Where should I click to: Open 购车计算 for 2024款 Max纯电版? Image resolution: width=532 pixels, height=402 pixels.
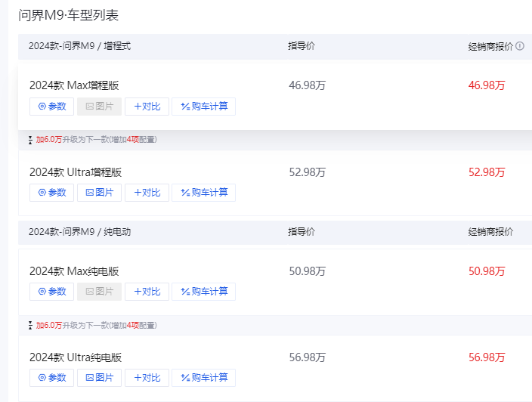point(203,292)
